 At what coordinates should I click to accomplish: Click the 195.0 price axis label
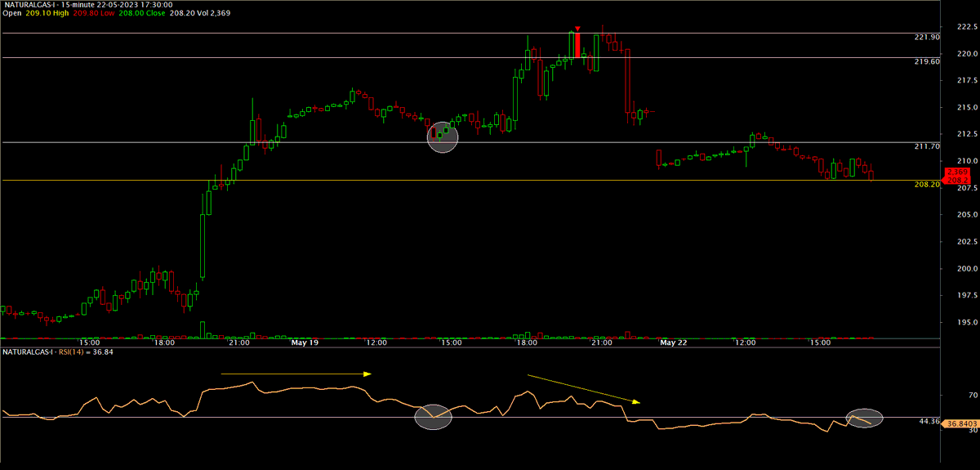[966, 322]
